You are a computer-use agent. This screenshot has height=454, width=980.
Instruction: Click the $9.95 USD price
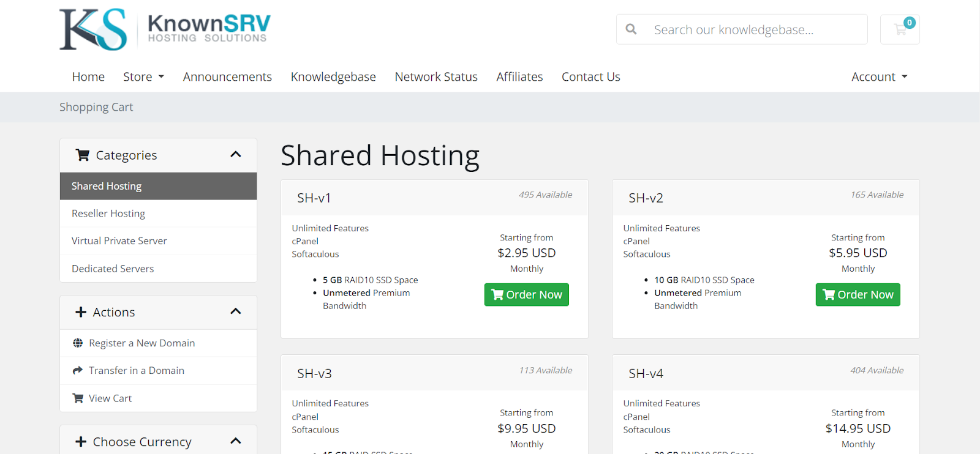pyautogui.click(x=527, y=428)
